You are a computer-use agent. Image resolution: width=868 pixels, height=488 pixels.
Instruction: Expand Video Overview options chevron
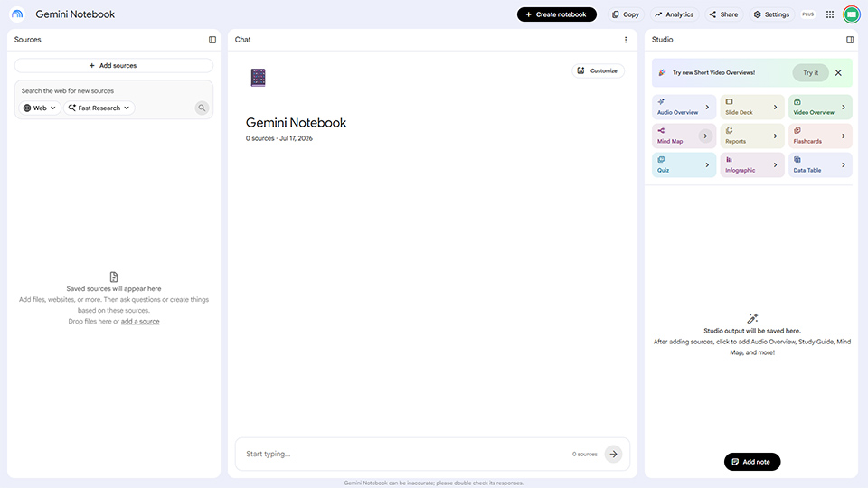(843, 108)
